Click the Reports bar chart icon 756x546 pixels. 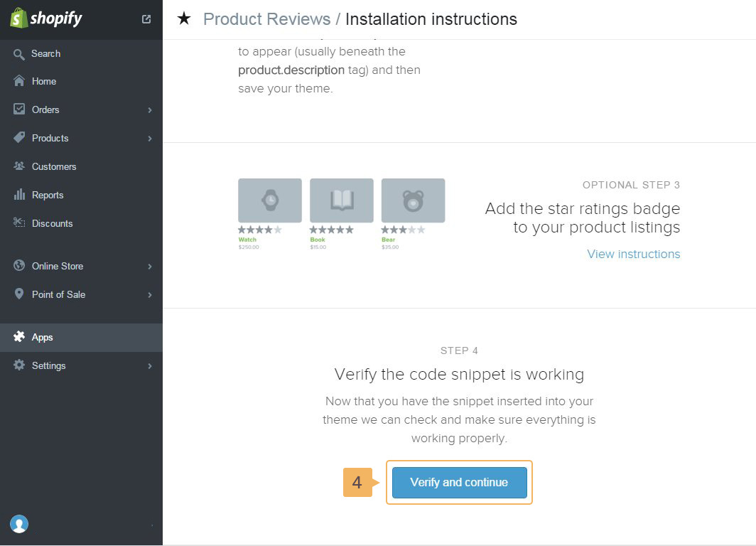(x=19, y=195)
